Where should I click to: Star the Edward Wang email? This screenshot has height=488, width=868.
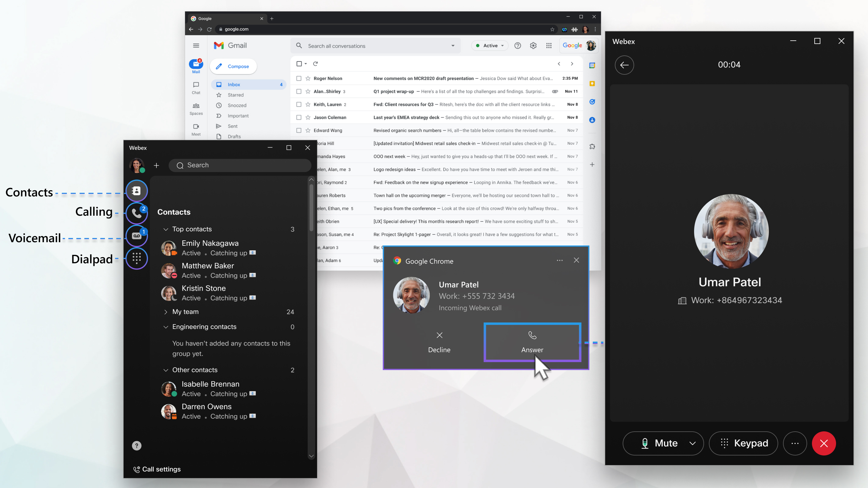(x=308, y=130)
